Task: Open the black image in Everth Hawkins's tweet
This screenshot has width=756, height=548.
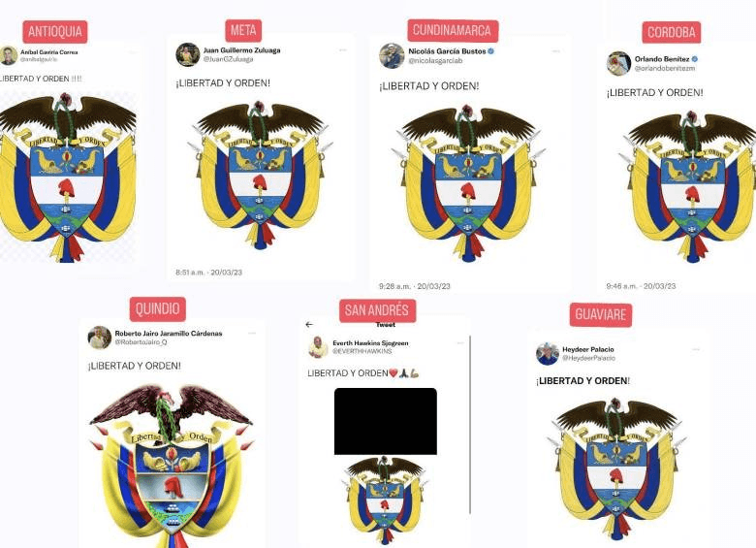Action: pos(386,421)
